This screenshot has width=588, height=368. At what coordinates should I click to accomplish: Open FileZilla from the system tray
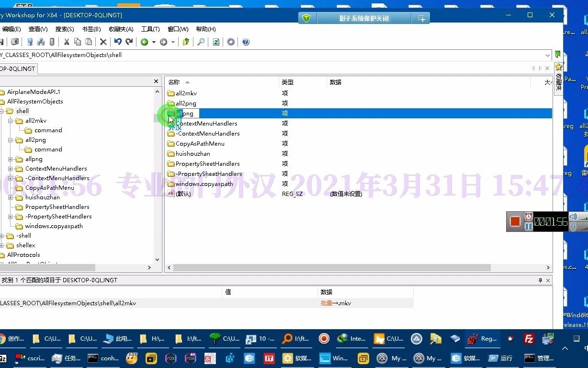pos(529,339)
